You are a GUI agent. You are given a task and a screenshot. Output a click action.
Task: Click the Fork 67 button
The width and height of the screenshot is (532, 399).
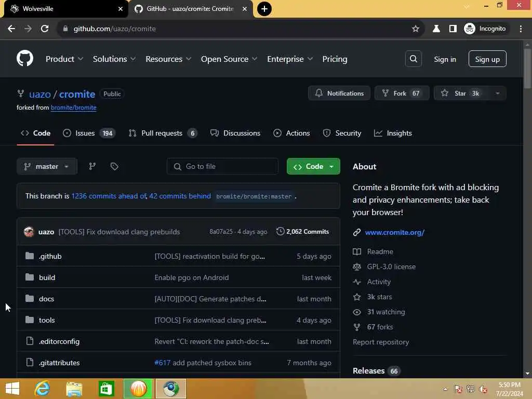click(x=402, y=94)
